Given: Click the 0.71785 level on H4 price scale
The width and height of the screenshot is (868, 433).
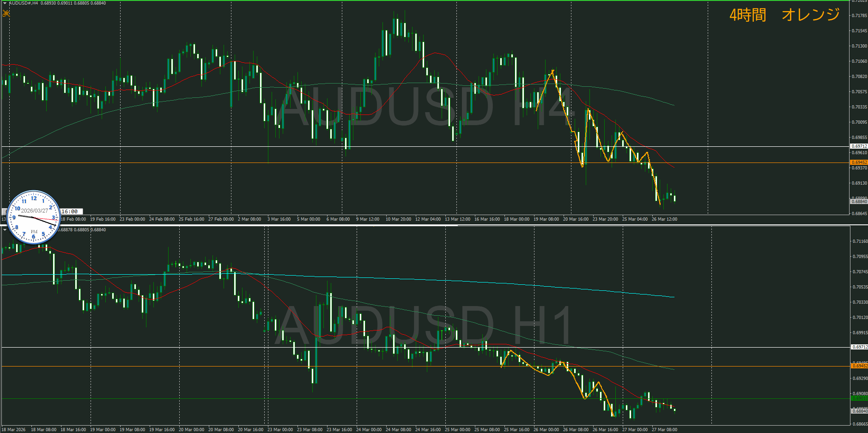Looking at the screenshot, I should pyautogui.click(x=859, y=16).
